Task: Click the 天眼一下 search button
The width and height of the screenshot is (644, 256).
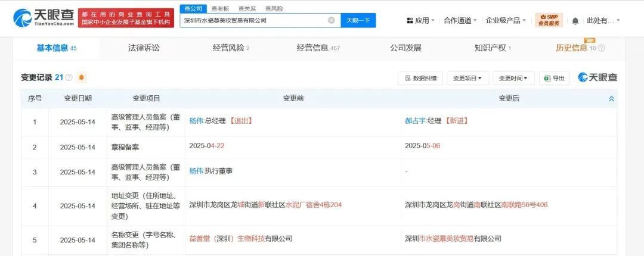Action: pos(358,20)
